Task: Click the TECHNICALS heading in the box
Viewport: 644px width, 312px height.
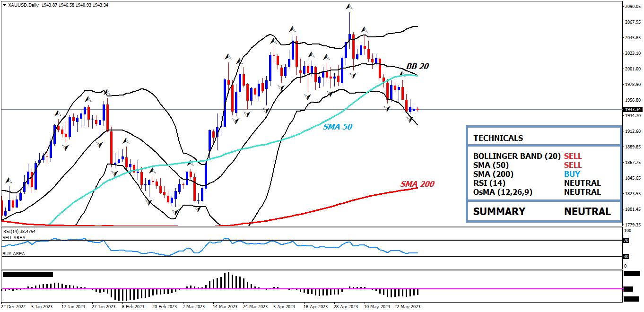Action: (x=498, y=138)
